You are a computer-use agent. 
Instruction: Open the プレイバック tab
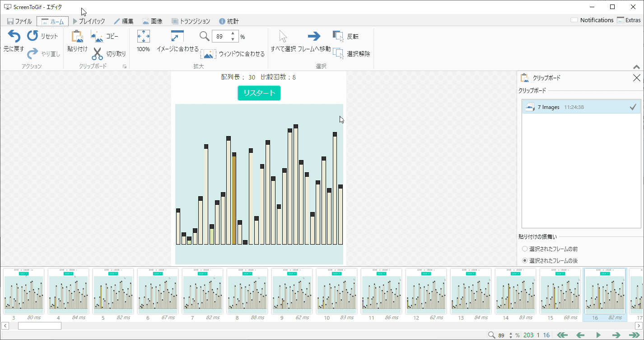(89, 21)
